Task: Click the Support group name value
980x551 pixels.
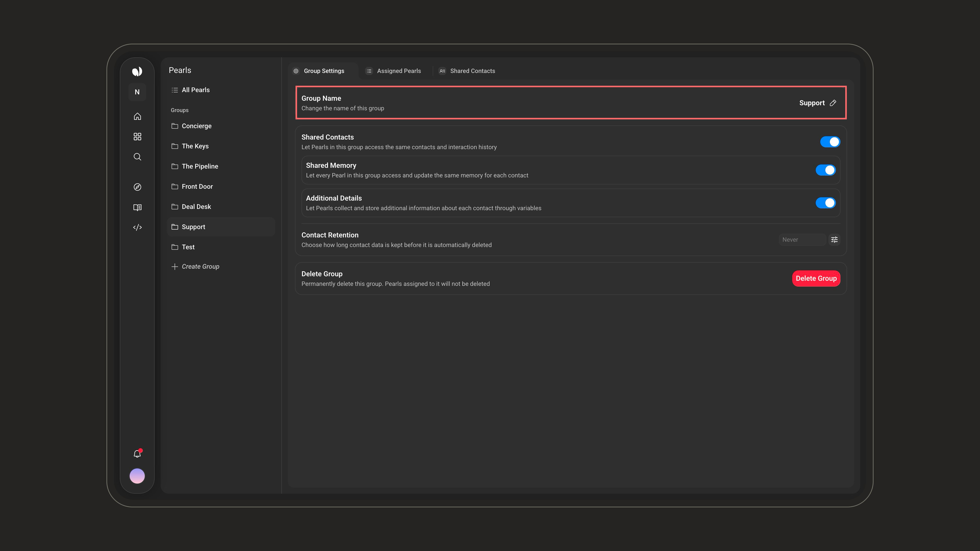Action: tap(812, 103)
